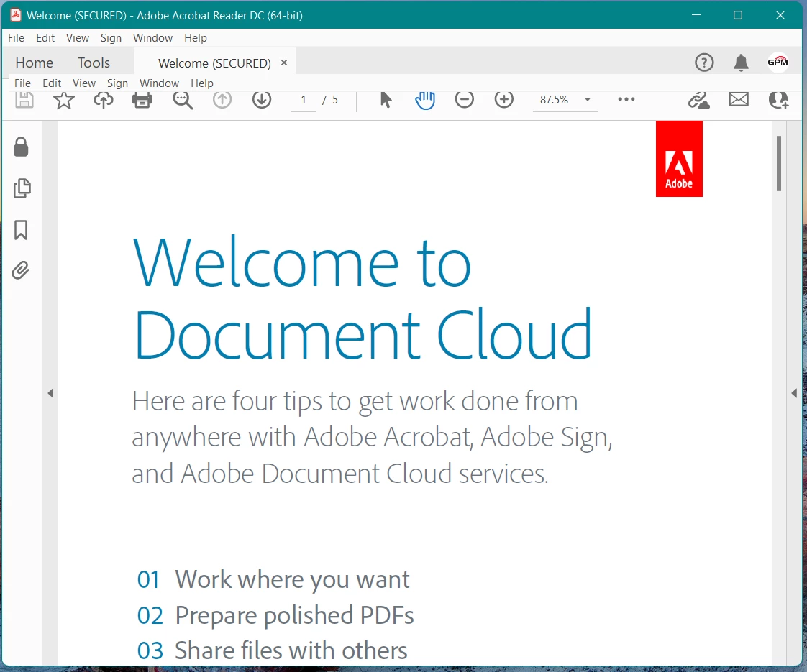
Task: Expand the right tools pane arrow
Action: (794, 393)
